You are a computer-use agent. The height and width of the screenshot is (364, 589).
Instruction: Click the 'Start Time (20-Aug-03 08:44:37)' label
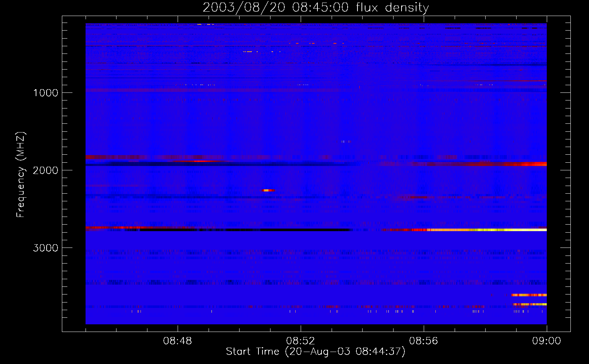[x=316, y=352]
